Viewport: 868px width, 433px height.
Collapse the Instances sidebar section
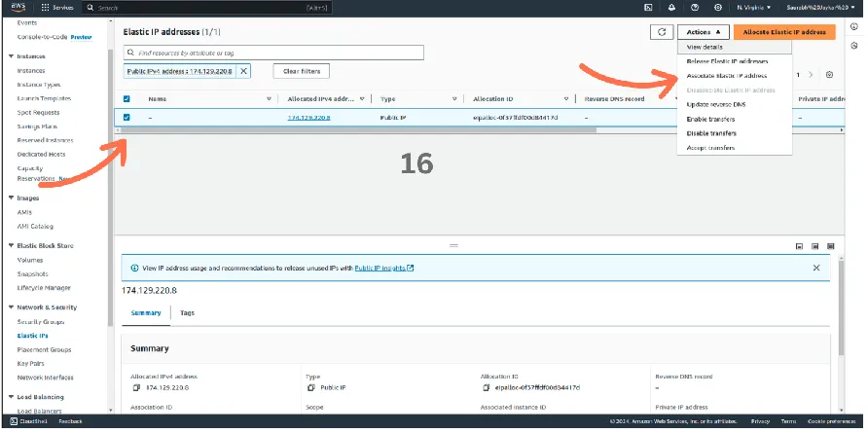(11, 56)
